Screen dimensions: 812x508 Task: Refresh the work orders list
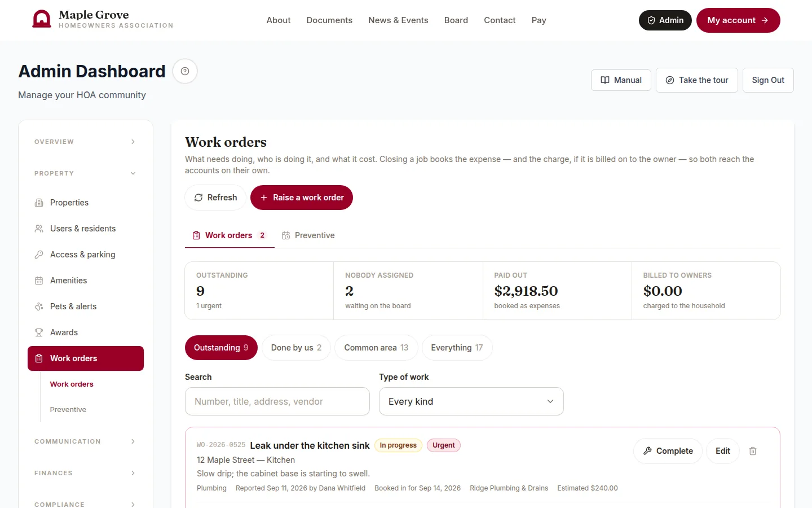click(215, 198)
